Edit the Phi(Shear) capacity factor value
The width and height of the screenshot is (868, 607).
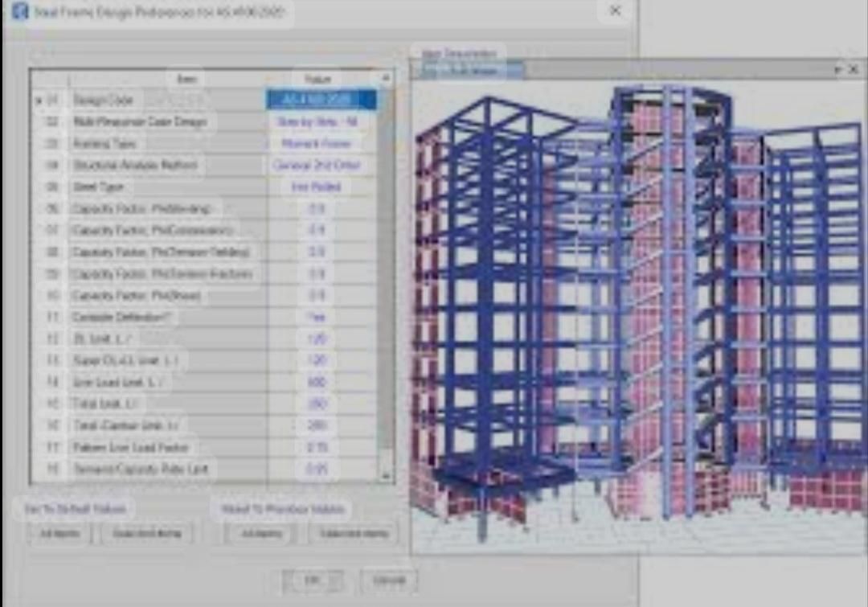pyautogui.click(x=321, y=295)
